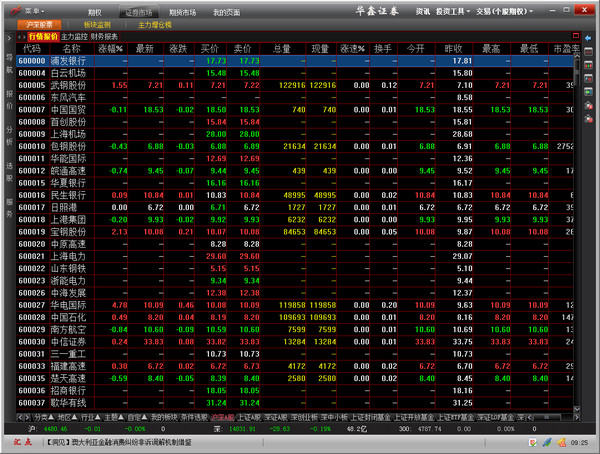Open the 投资工具 dropdown

click(x=453, y=12)
